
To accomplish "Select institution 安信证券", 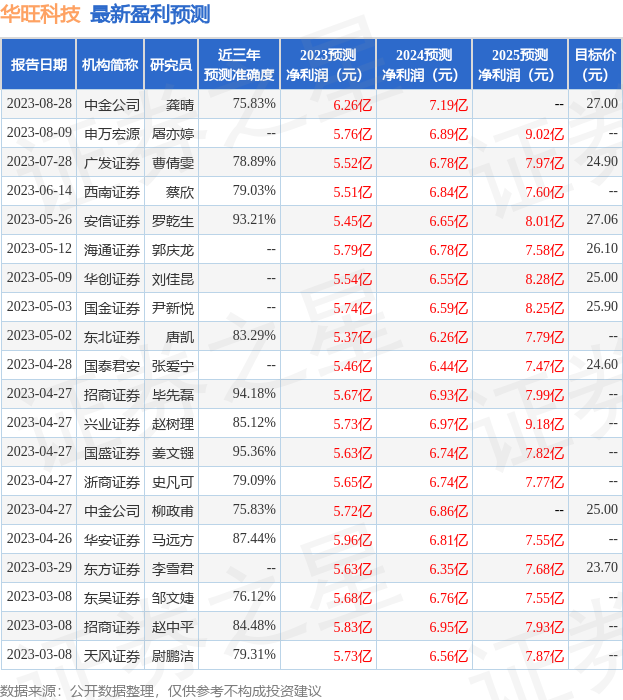I will [112, 221].
